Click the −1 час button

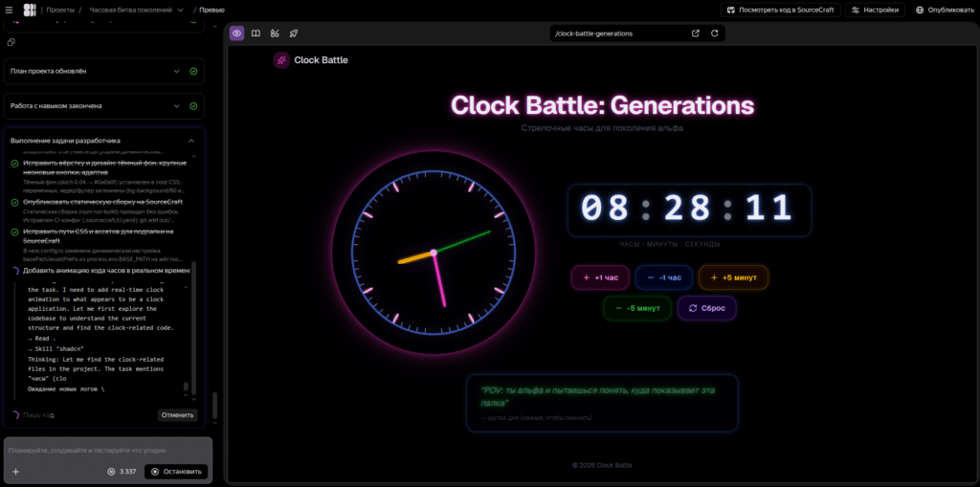pyautogui.click(x=664, y=277)
